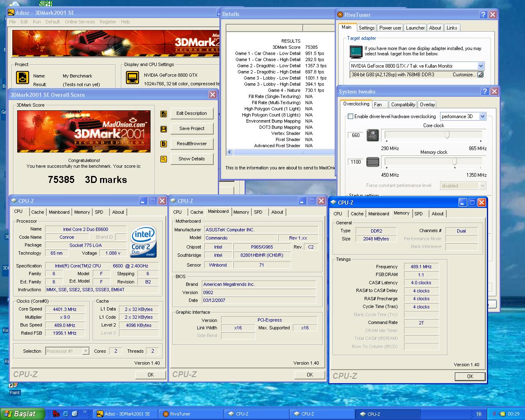Screen dimensions: 525x420
Task: Click the magnifier icon beside Show Details
Action: [x=164, y=159]
